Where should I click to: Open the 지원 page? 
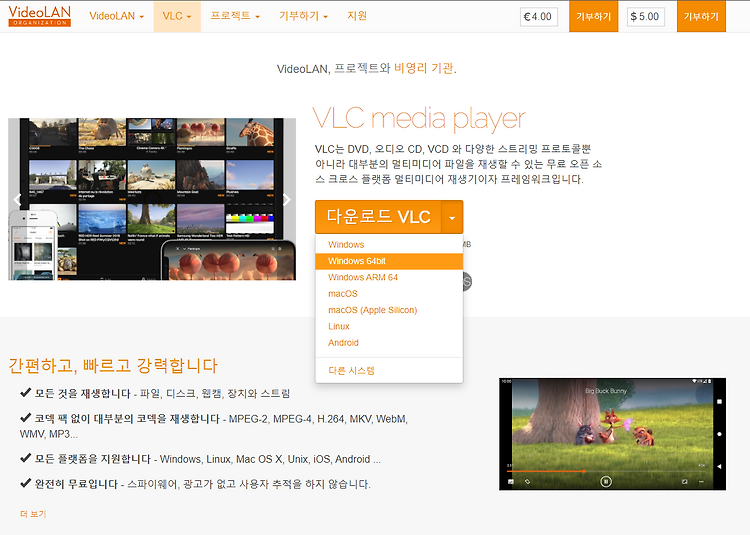click(x=357, y=16)
